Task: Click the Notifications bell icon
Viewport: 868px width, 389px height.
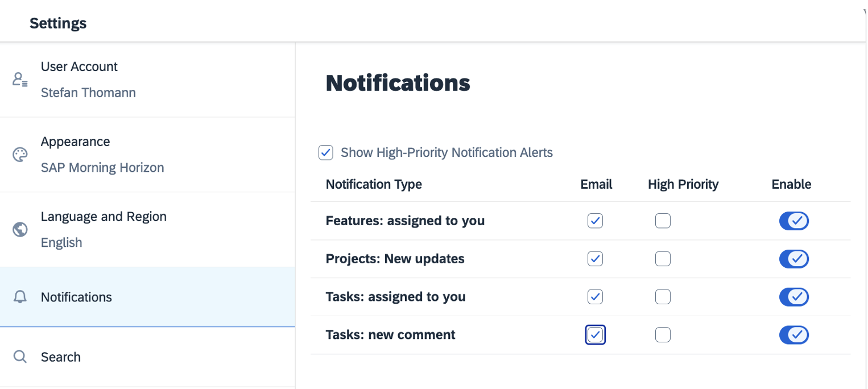Action: point(20,297)
